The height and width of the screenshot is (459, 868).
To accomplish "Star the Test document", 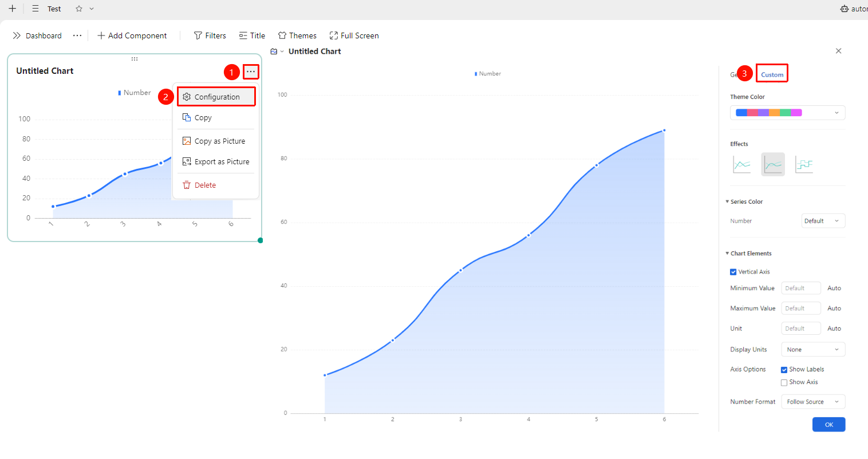I will pyautogui.click(x=79, y=9).
